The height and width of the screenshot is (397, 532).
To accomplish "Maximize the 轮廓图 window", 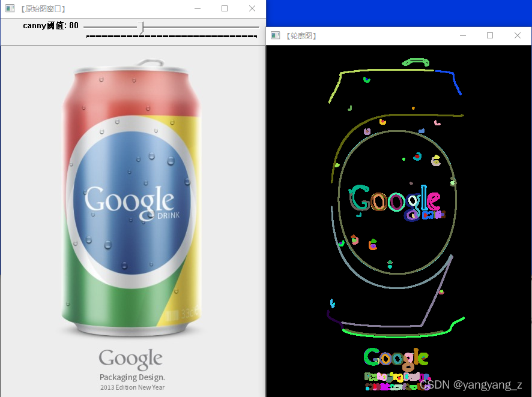I will click(490, 35).
